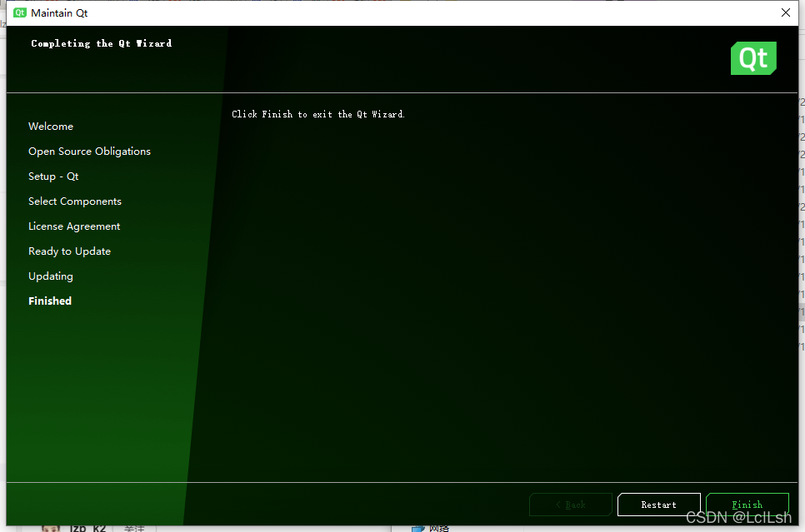Click the Restart button
This screenshot has height=532, width=805.
(658, 505)
